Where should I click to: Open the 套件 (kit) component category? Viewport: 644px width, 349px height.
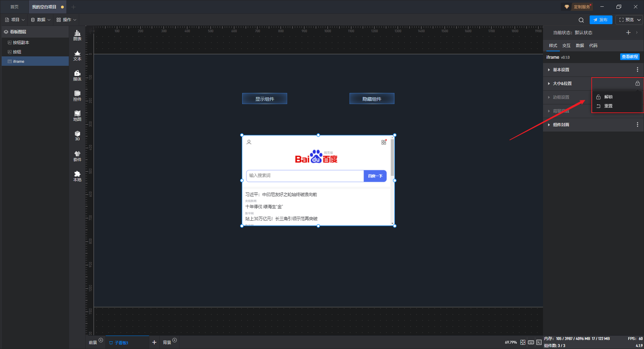[77, 156]
